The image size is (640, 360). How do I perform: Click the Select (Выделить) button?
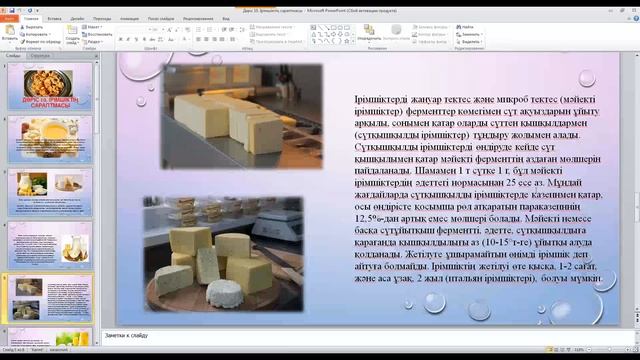pos(469,42)
